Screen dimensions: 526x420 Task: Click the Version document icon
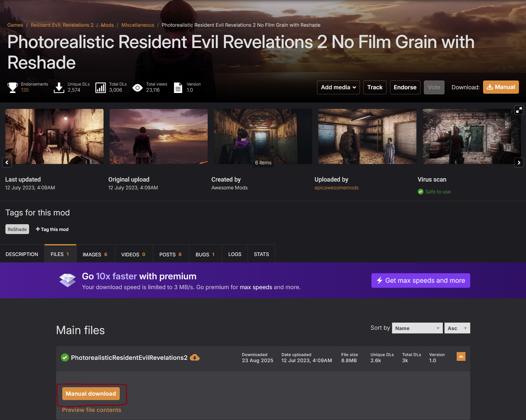click(178, 88)
